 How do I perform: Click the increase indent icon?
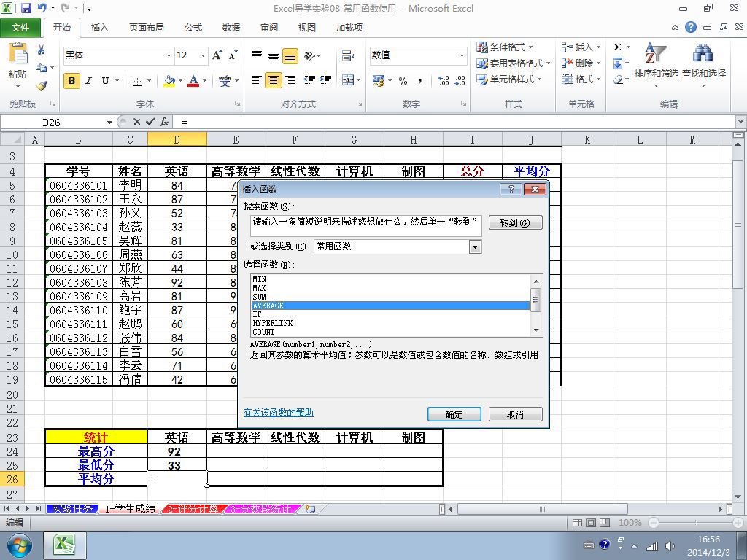click(326, 80)
